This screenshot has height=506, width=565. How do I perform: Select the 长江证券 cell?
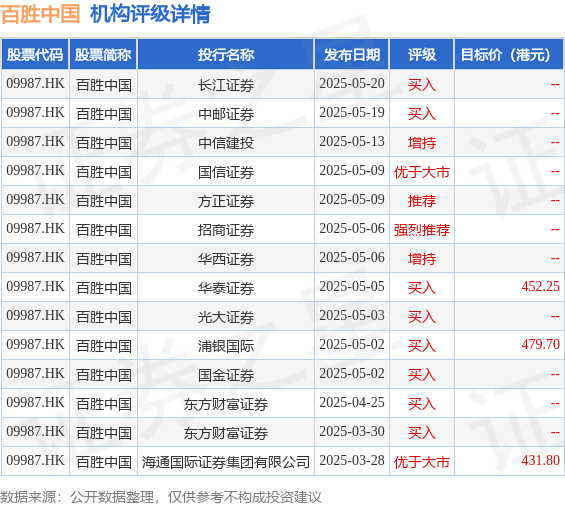[226, 85]
